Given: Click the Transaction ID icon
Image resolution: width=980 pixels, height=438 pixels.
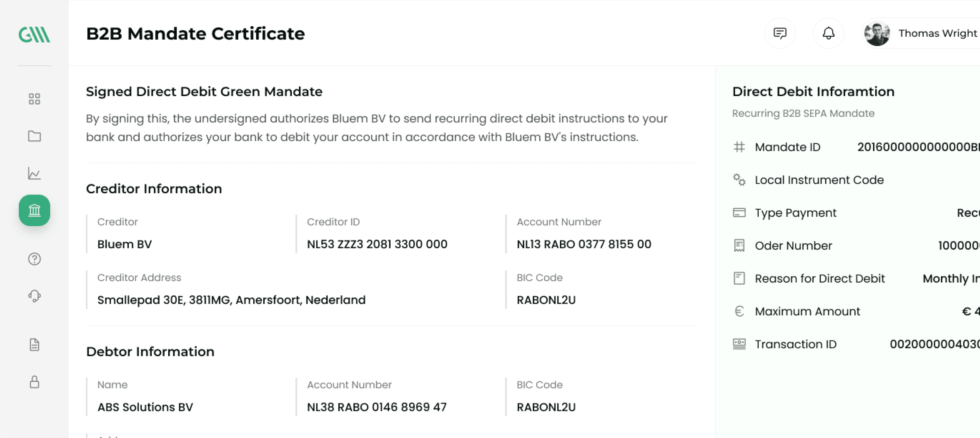Looking at the screenshot, I should (739, 344).
